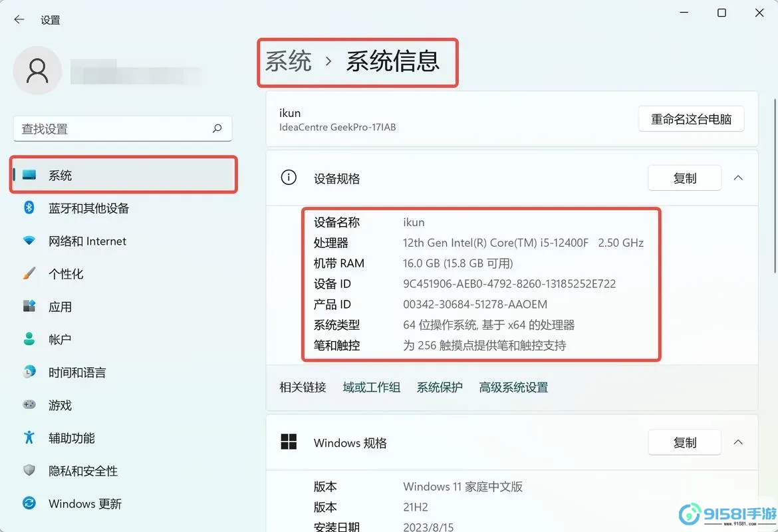Click the 设备 ID value text

[x=509, y=284]
